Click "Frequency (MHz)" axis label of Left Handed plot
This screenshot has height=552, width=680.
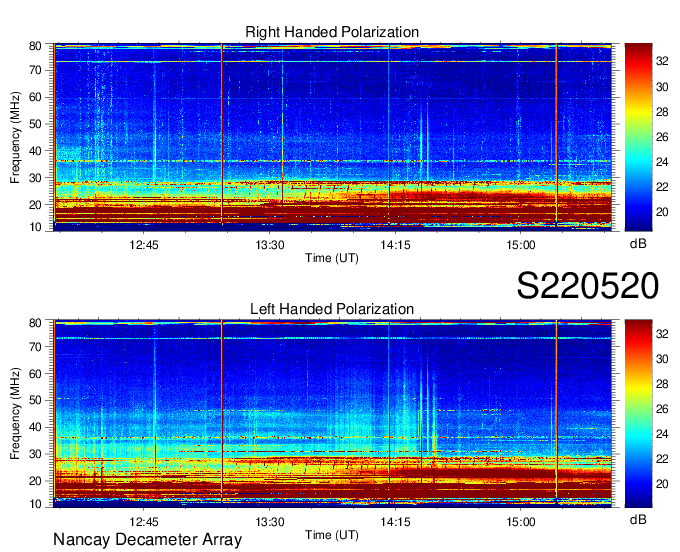[x=15, y=414]
